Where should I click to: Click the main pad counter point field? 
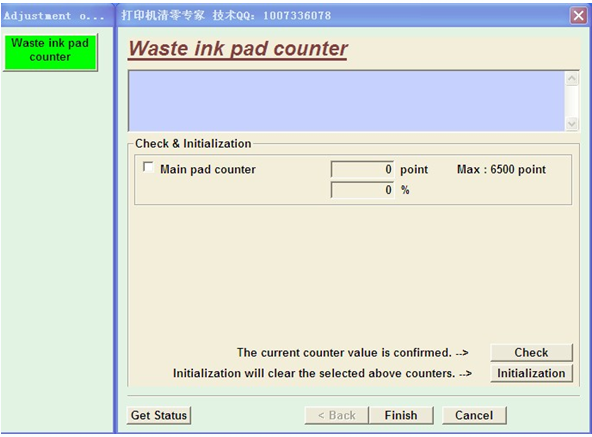click(362, 169)
